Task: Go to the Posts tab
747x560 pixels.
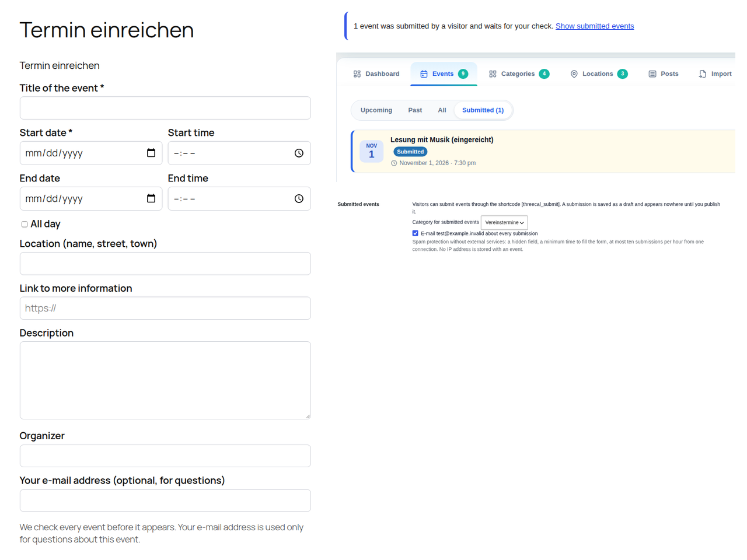Action: coord(664,74)
